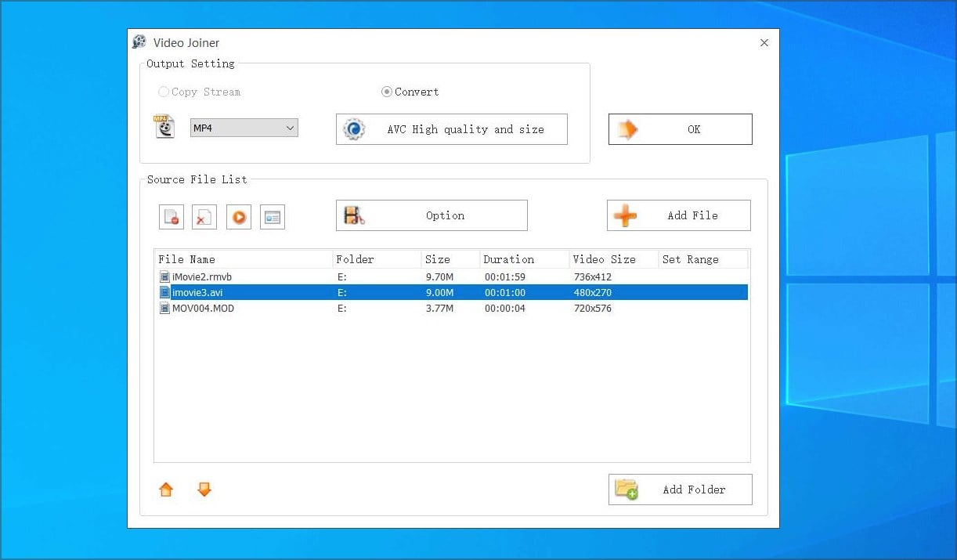This screenshot has width=957, height=560.
Task: Click the OK button
Action: point(681,129)
